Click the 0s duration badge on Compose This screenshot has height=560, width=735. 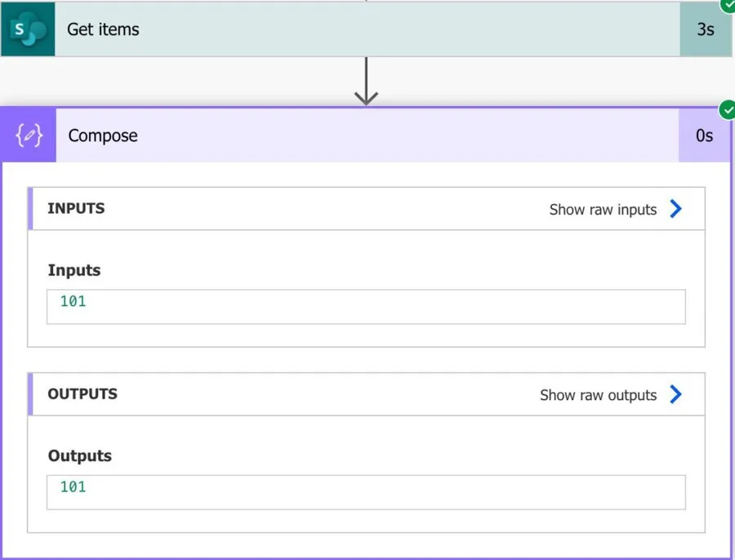tap(704, 136)
